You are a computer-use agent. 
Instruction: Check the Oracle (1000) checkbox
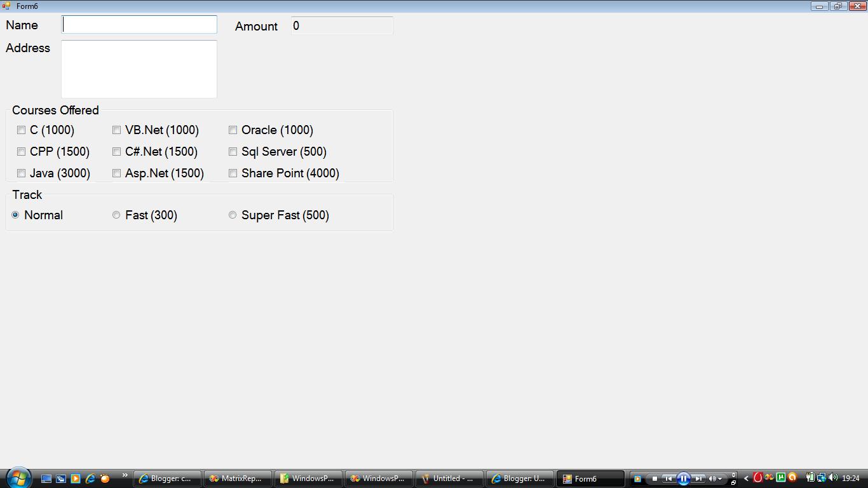tap(233, 130)
